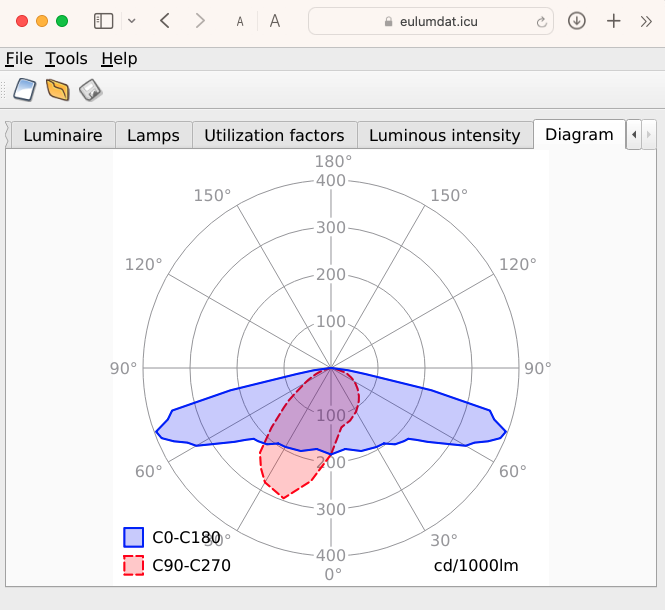This screenshot has width=665, height=610.
Task: Switch to the Luminaire tab
Action: click(63, 135)
